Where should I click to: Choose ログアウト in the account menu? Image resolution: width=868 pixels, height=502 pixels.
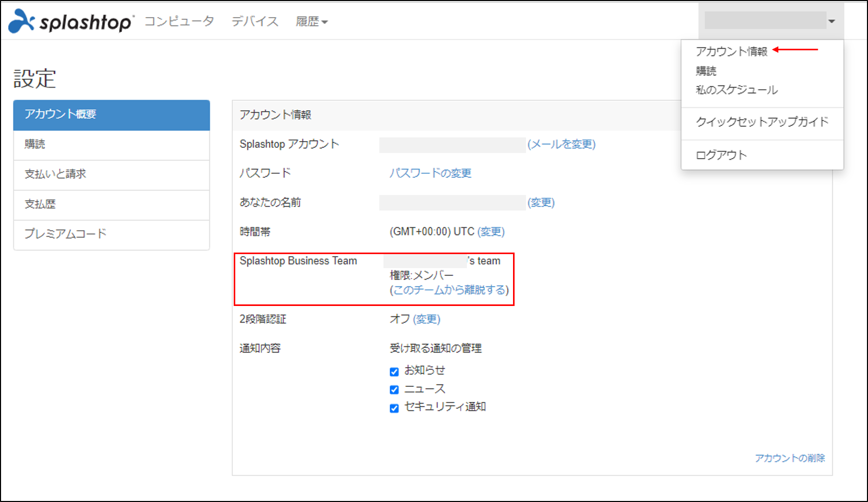(721, 155)
